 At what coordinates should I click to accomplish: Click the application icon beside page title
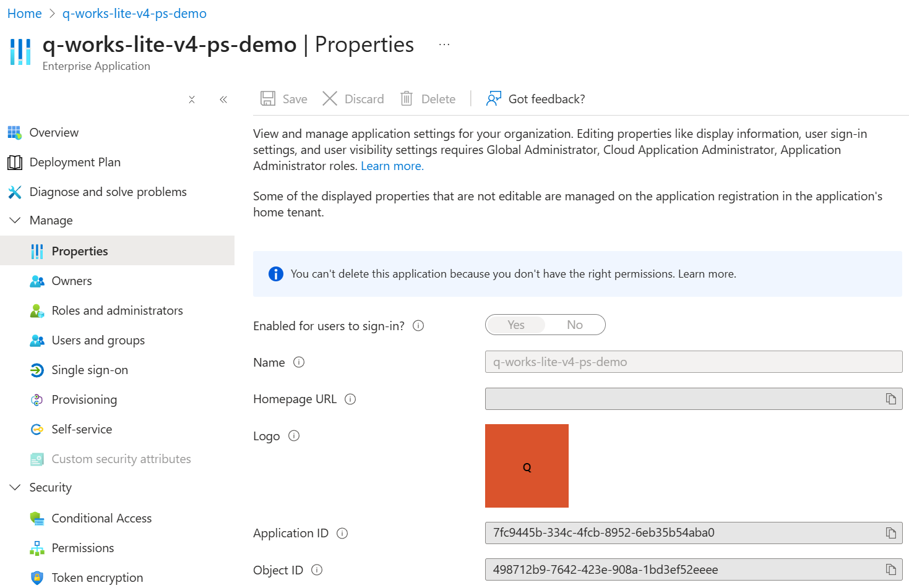[20, 52]
